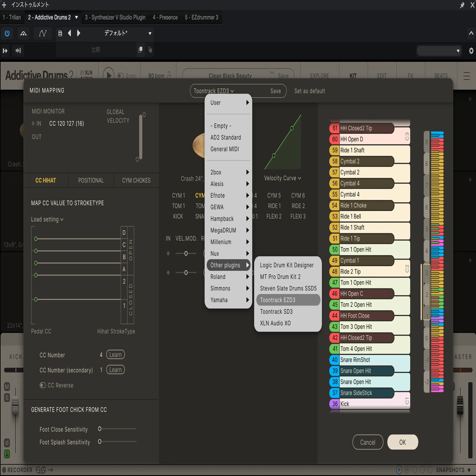Click the Global Velocity slider
Image resolution: width=476 pixels, height=476 pixels.
pos(141,137)
